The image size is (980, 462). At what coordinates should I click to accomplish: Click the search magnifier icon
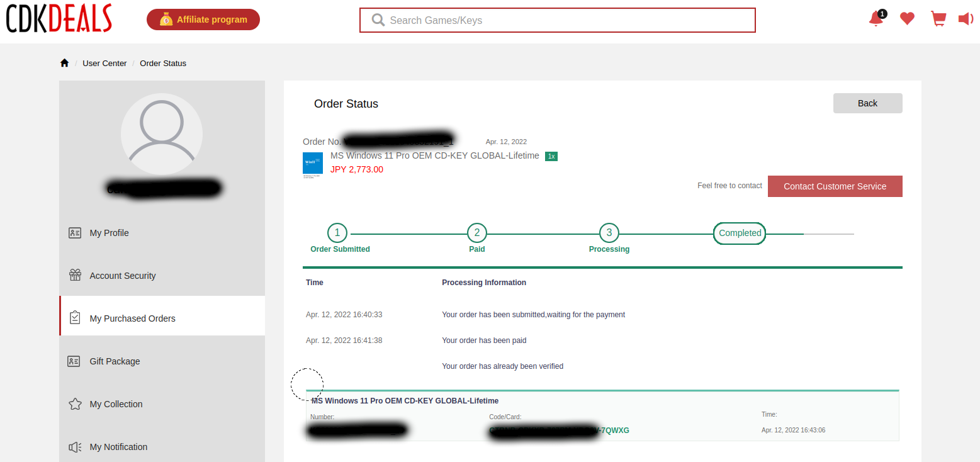click(x=378, y=20)
